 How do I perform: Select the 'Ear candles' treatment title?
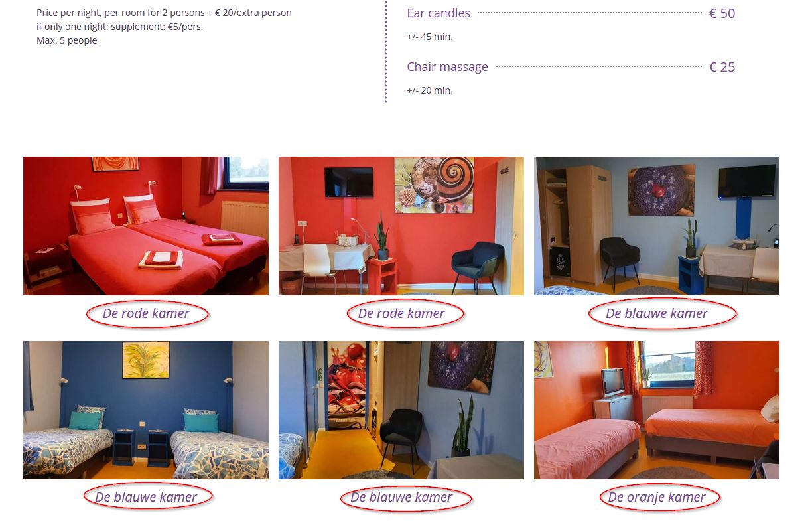click(x=439, y=13)
